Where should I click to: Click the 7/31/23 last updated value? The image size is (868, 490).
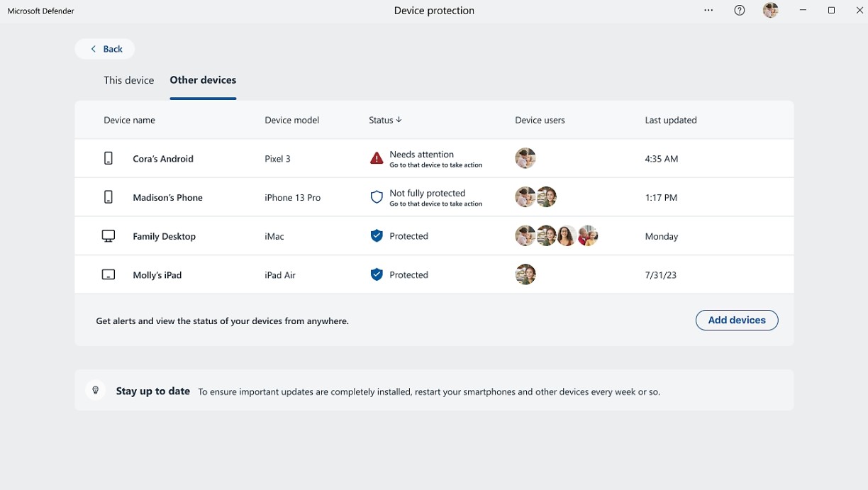pyautogui.click(x=661, y=274)
